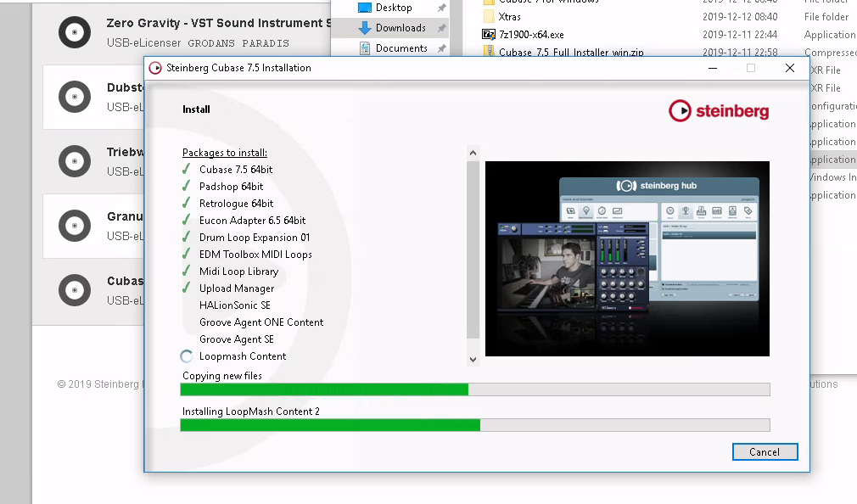This screenshot has height=504, width=857.
Task: Click the checkmark beside EDM Toolbox MIDI Loops
Action: click(x=187, y=254)
